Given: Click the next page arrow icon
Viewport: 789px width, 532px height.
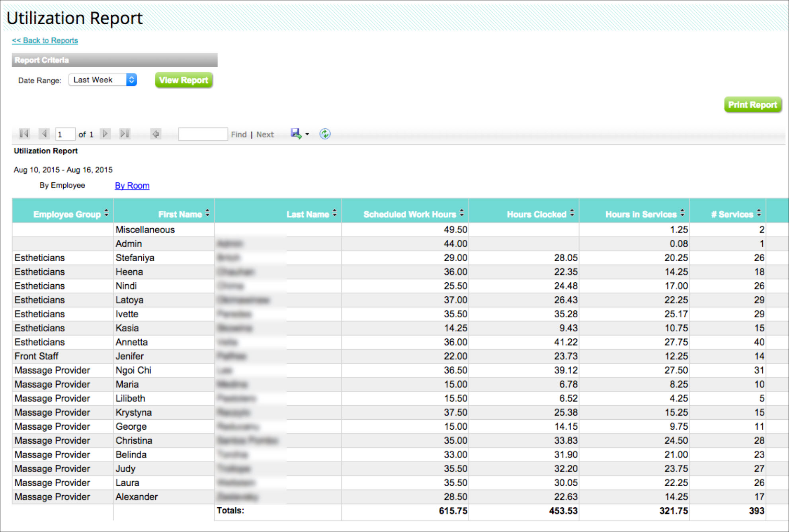Looking at the screenshot, I should (x=105, y=134).
